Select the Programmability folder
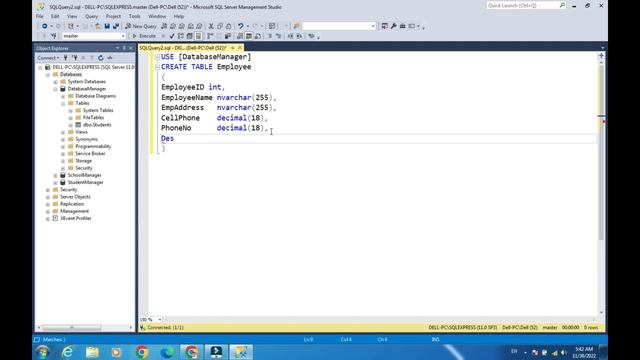The image size is (640, 360). click(x=93, y=147)
